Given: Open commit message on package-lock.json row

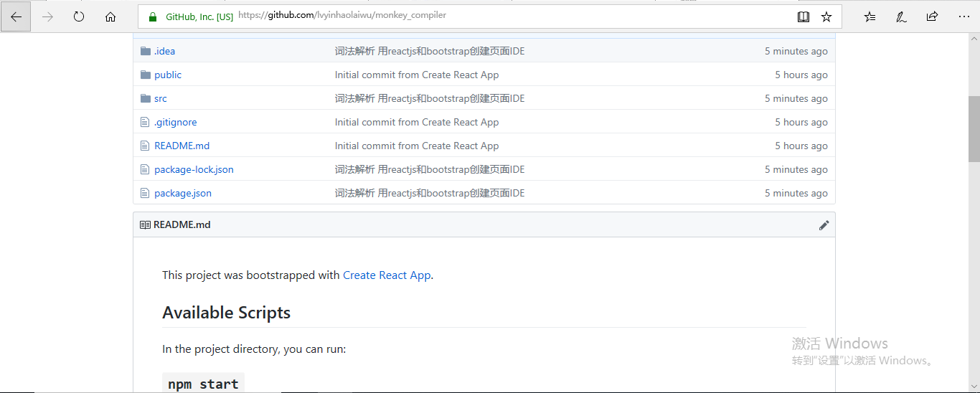Looking at the screenshot, I should (430, 169).
